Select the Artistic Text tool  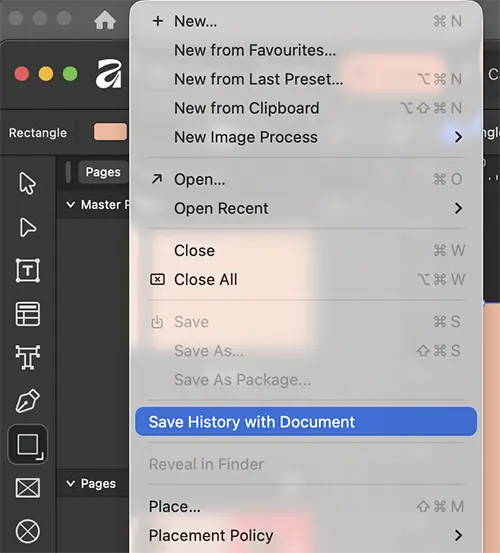(28, 357)
